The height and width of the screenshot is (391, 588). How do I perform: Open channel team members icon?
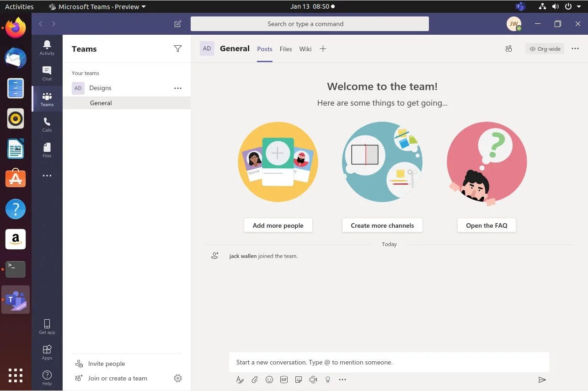click(x=508, y=49)
